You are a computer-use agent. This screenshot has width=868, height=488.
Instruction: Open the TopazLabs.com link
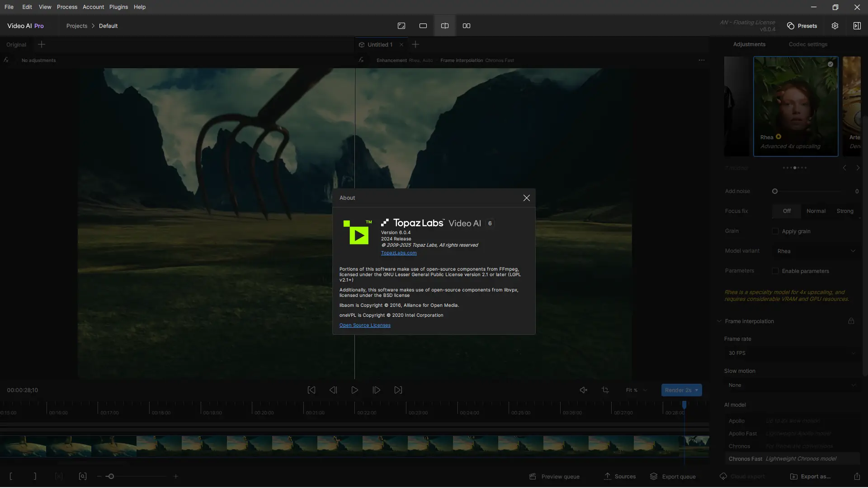tap(399, 253)
